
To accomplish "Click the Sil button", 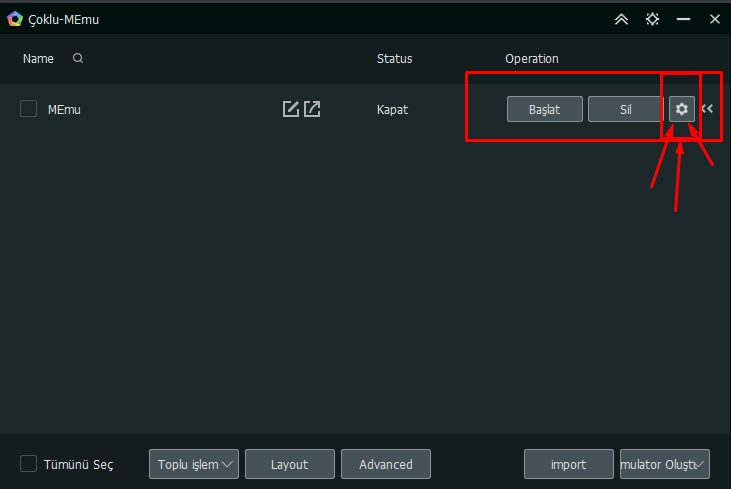I will (x=626, y=109).
